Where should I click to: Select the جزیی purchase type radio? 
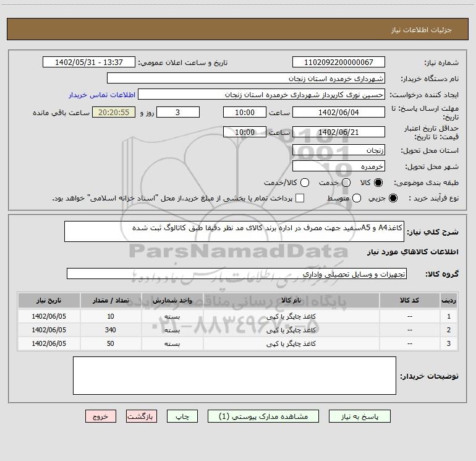393,198
